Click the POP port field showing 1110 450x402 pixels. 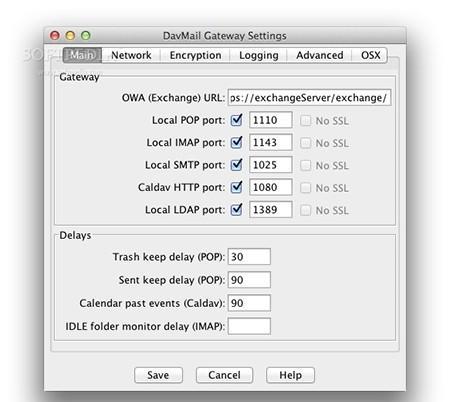pyautogui.click(x=271, y=120)
